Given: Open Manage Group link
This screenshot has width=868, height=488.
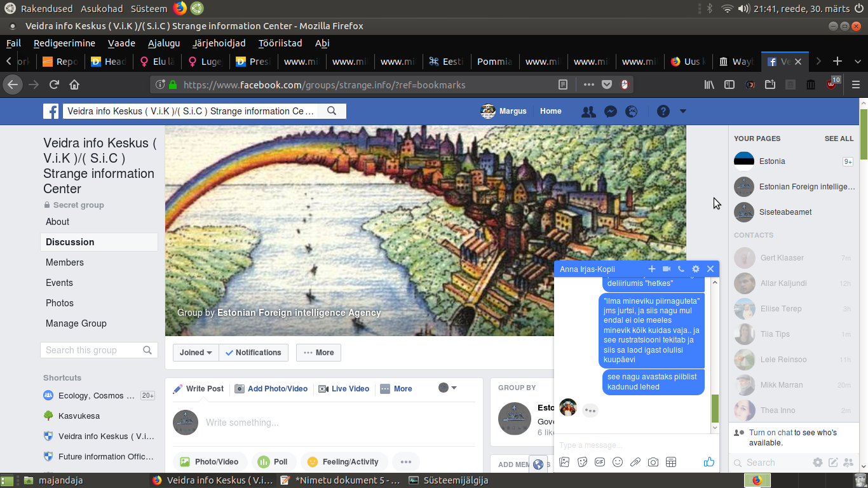Looking at the screenshot, I should tap(76, 323).
